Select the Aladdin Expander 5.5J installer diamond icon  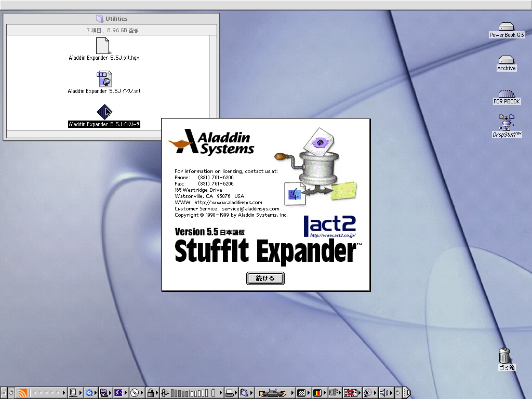pyautogui.click(x=104, y=112)
